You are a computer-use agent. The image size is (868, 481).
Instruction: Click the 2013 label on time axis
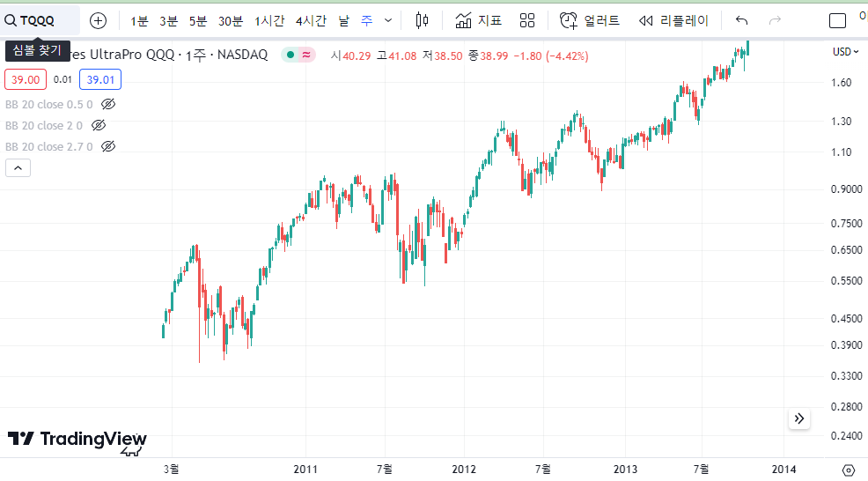click(625, 470)
